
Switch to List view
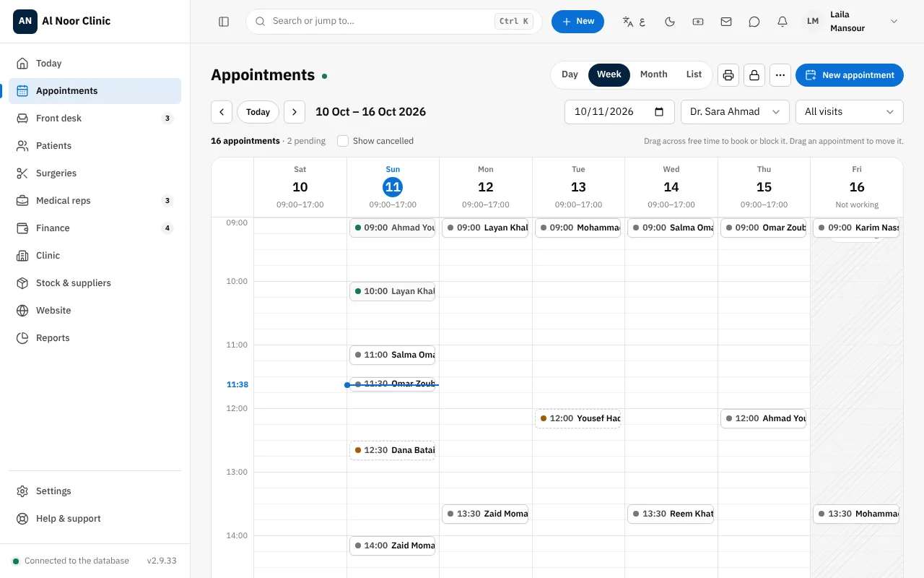694,74
